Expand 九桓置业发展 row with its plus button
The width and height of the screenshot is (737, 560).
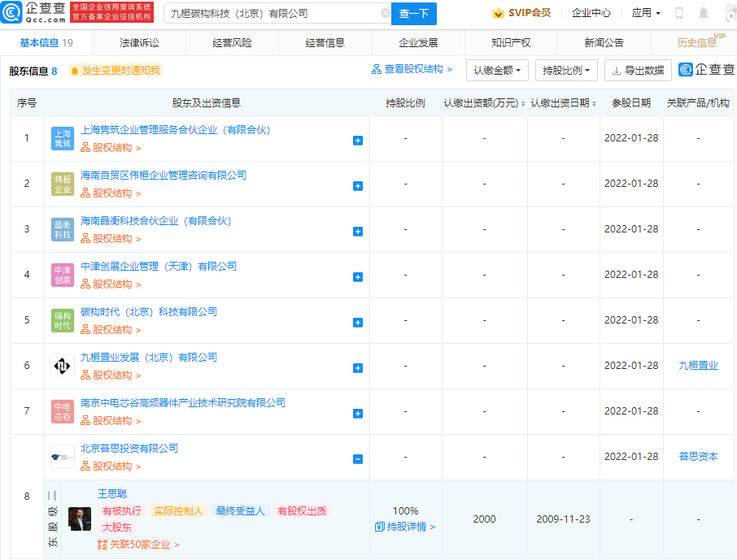pyautogui.click(x=357, y=367)
